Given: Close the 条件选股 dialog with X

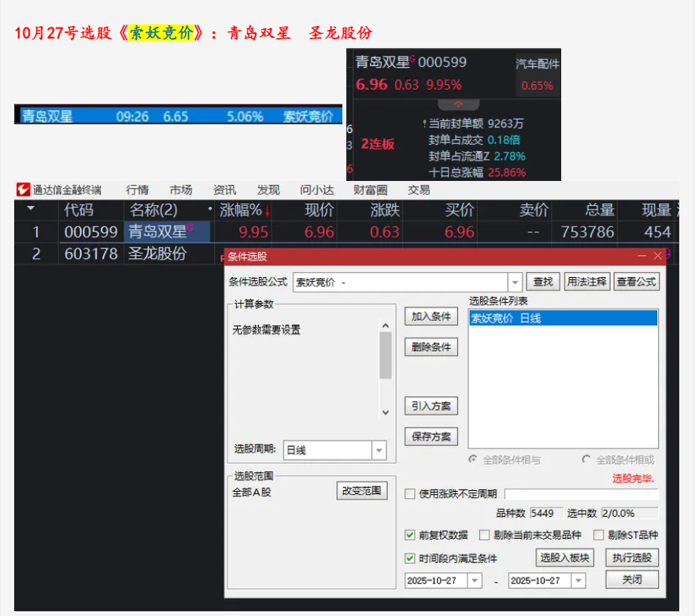Looking at the screenshot, I should 658,256.
